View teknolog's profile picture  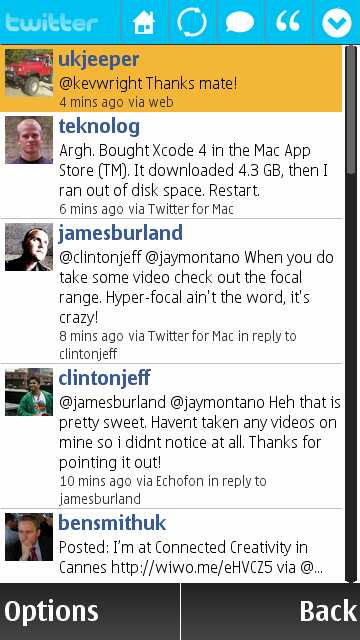(29, 140)
